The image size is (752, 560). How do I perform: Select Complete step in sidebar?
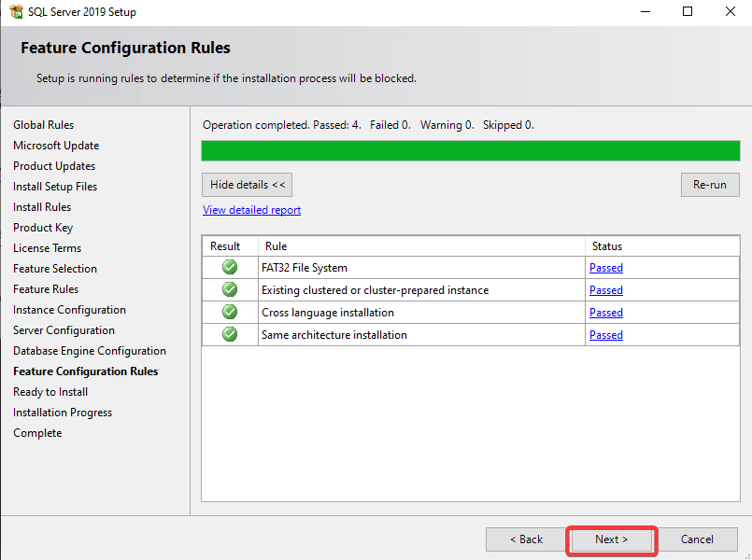coord(37,433)
